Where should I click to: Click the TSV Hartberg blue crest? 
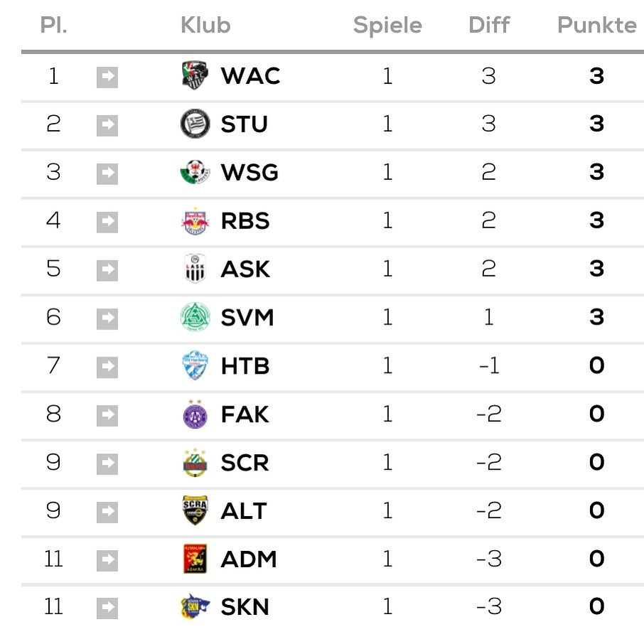point(195,365)
